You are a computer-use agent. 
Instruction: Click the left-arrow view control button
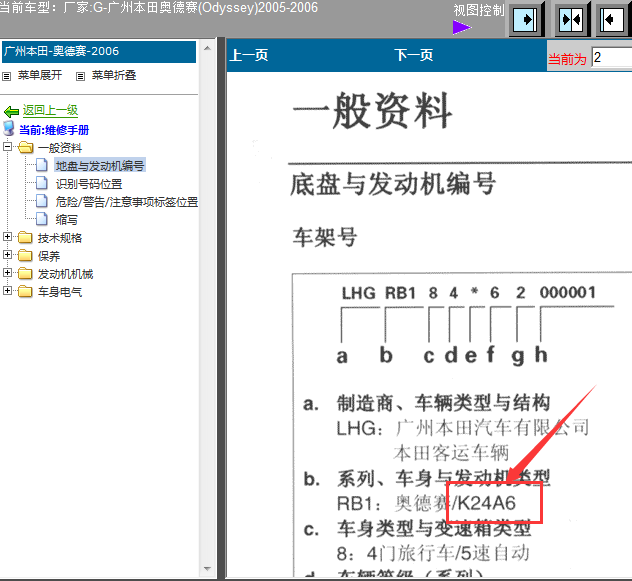point(614,19)
